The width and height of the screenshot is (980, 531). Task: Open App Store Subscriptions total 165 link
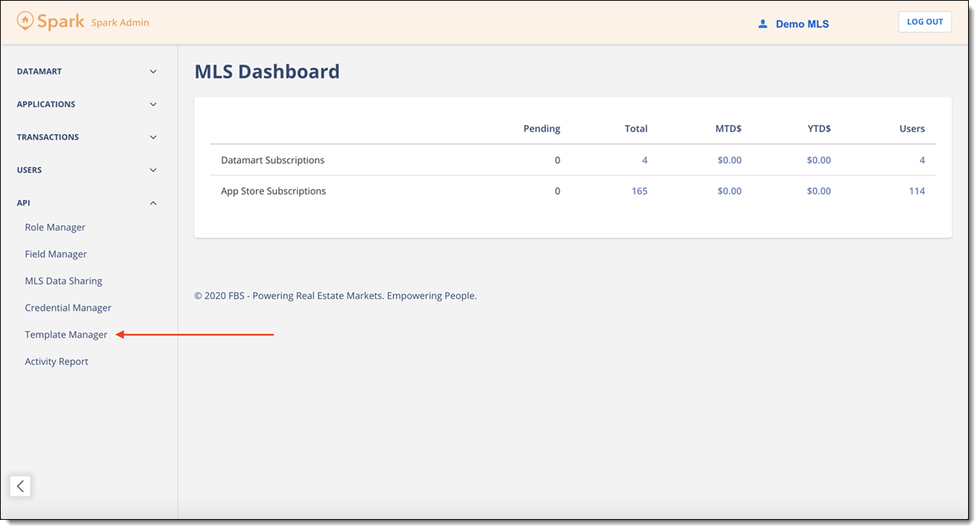click(x=639, y=191)
